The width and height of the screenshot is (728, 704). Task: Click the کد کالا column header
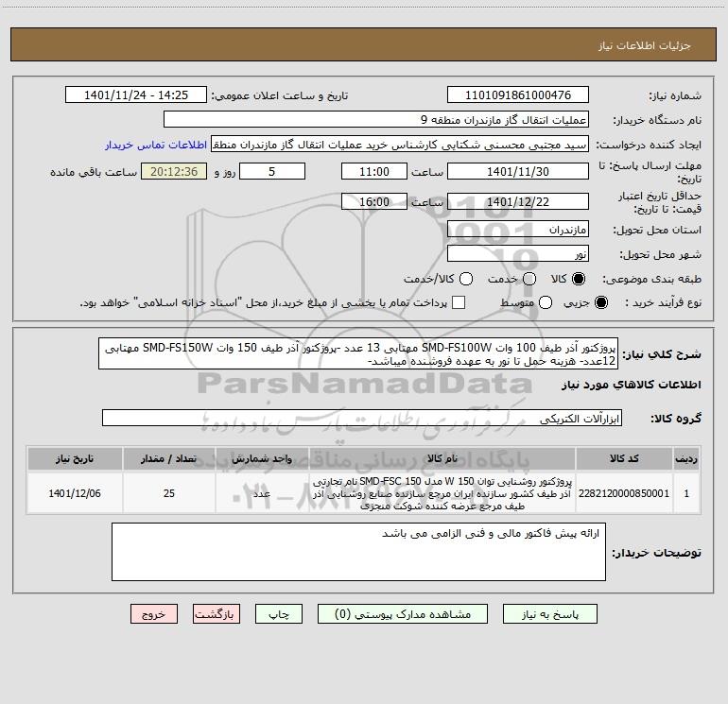click(624, 459)
